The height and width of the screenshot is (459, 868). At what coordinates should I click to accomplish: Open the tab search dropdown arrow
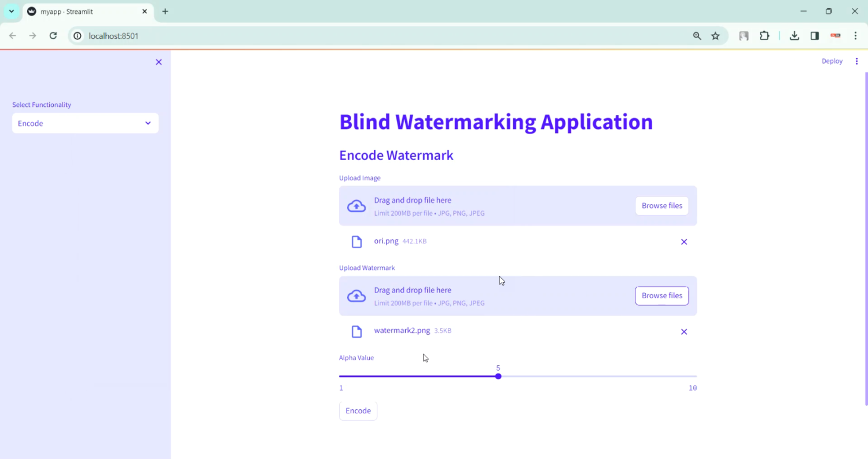12,12
